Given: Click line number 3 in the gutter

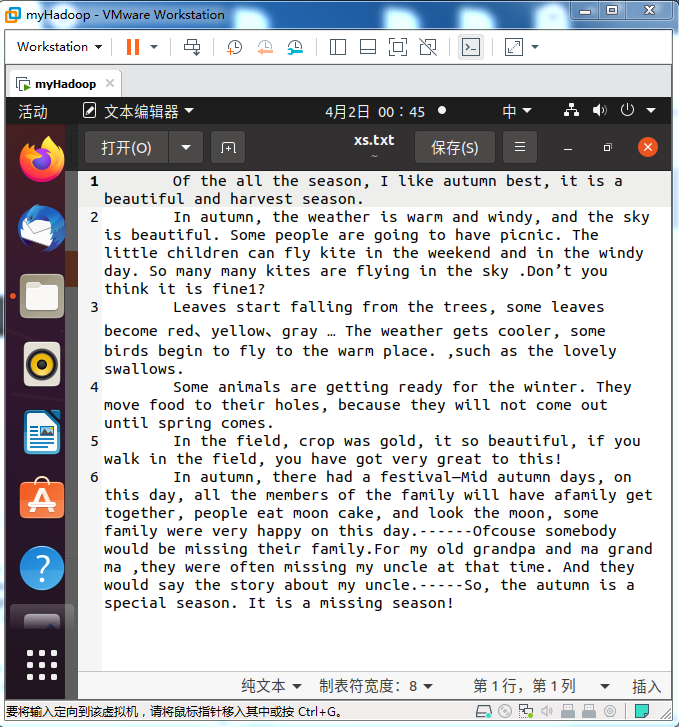Looking at the screenshot, I should [x=94, y=307].
